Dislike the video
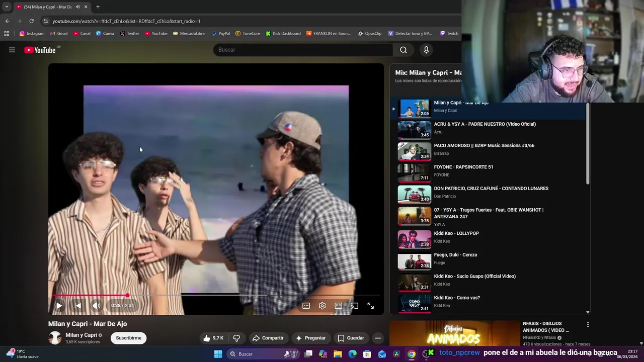The width and height of the screenshot is (644, 362). (236, 338)
